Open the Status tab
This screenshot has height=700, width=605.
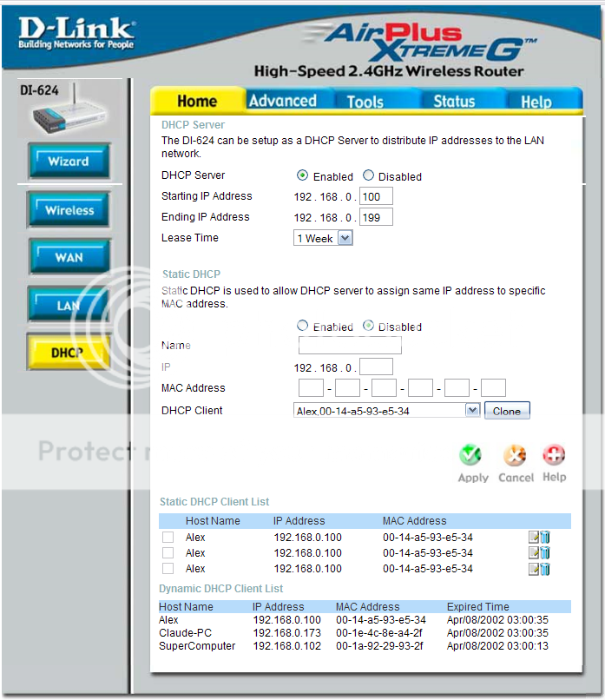454,101
